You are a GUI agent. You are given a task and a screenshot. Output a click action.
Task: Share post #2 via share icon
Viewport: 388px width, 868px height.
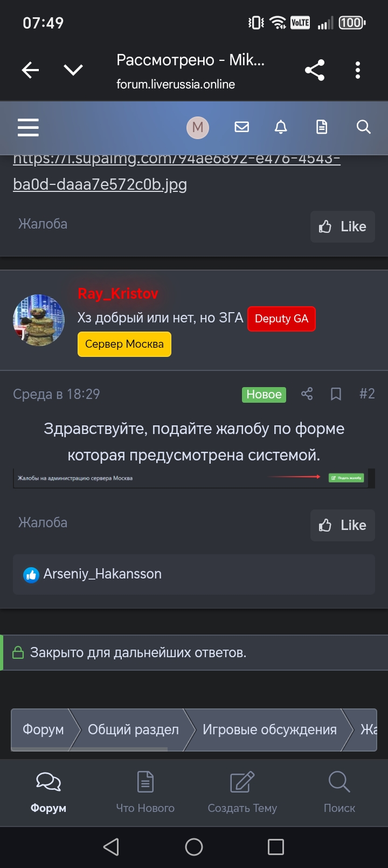pos(307,394)
